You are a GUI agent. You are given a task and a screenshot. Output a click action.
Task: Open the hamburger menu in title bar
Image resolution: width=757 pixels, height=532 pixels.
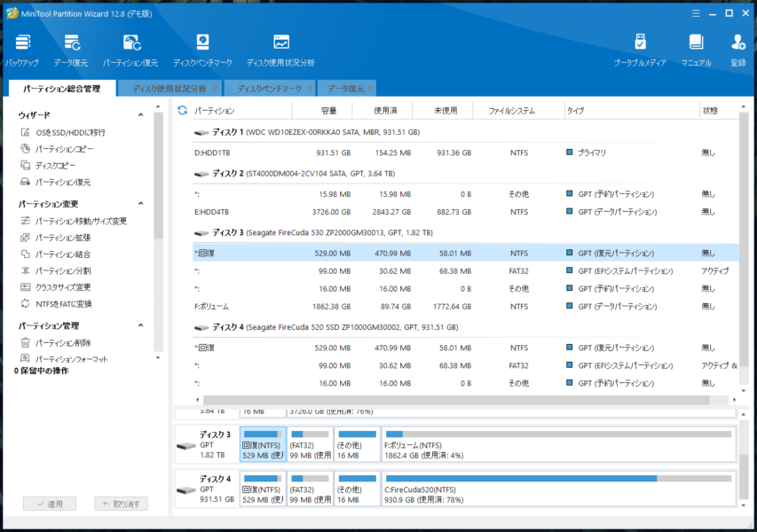[x=696, y=13]
